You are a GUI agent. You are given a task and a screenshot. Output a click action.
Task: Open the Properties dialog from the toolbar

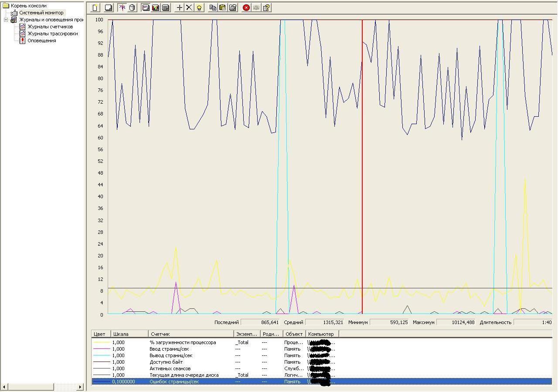pyautogui.click(x=233, y=7)
